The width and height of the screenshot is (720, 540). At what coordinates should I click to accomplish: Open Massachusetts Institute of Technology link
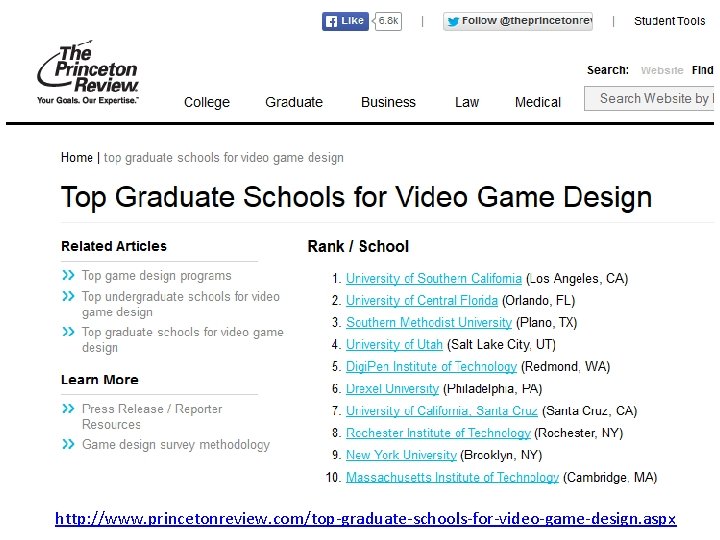[x=452, y=477]
